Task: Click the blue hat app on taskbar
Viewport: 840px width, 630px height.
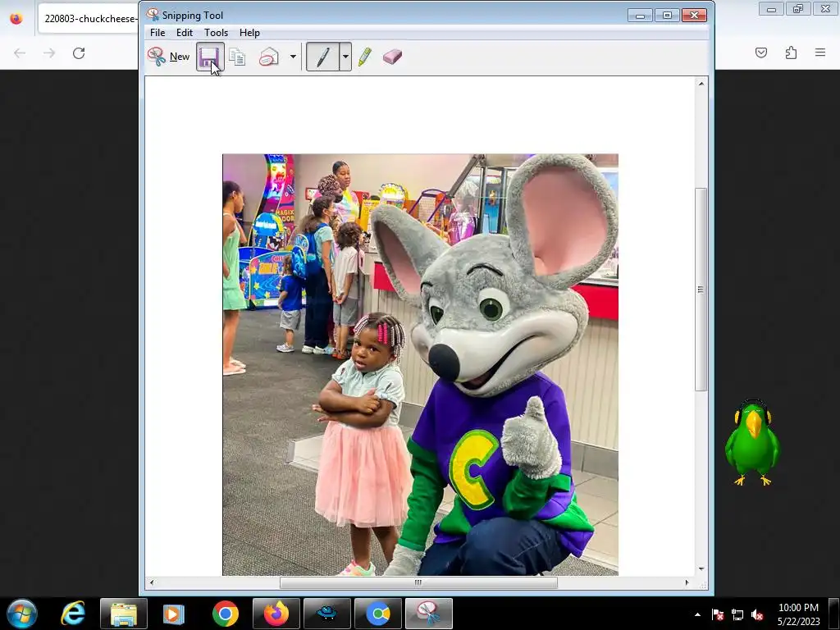Action: pos(326,614)
